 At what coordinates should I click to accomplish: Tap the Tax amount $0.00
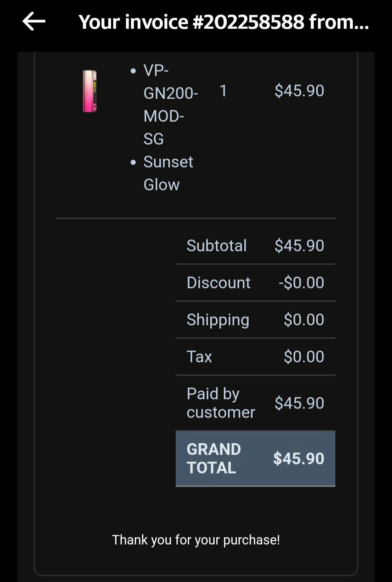(x=304, y=357)
